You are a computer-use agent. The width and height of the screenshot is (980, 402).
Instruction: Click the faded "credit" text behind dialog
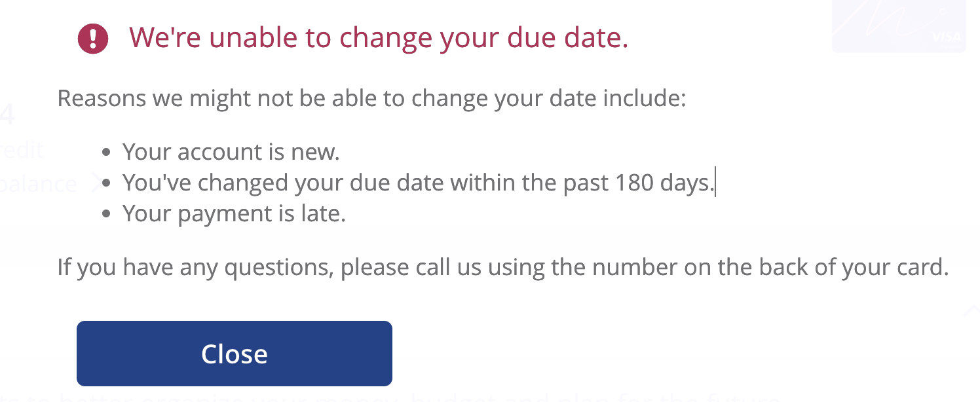tap(22, 151)
